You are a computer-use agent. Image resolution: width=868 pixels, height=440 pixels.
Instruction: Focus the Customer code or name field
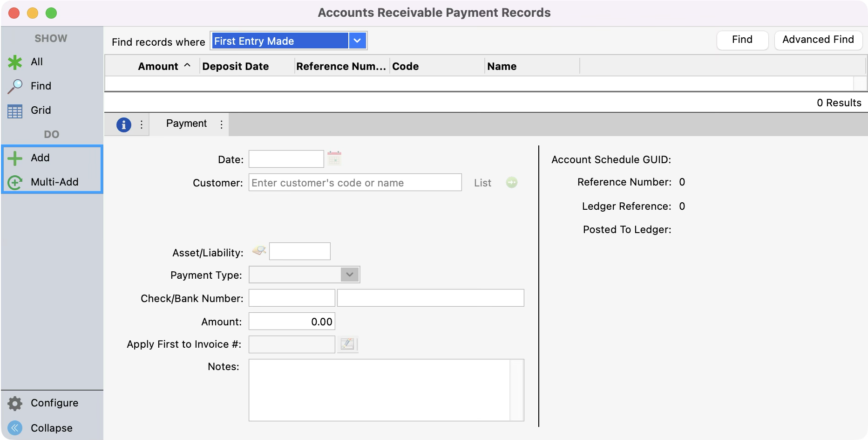[x=355, y=182]
